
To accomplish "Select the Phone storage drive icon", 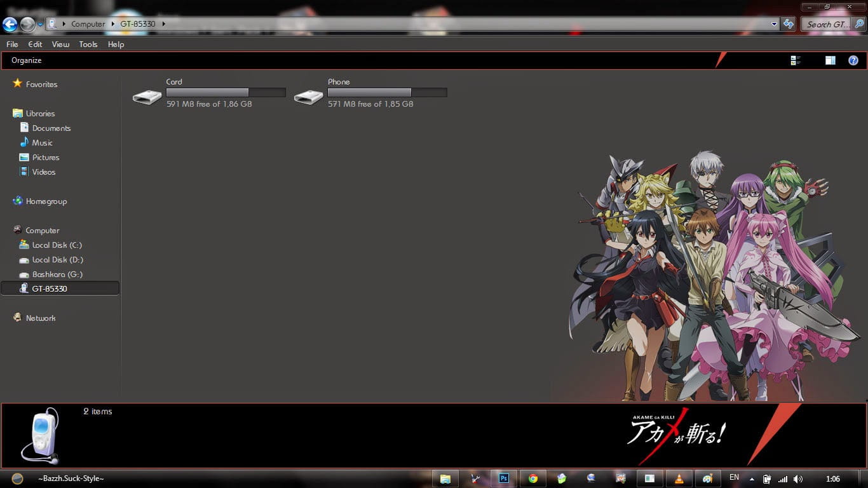I will (308, 97).
